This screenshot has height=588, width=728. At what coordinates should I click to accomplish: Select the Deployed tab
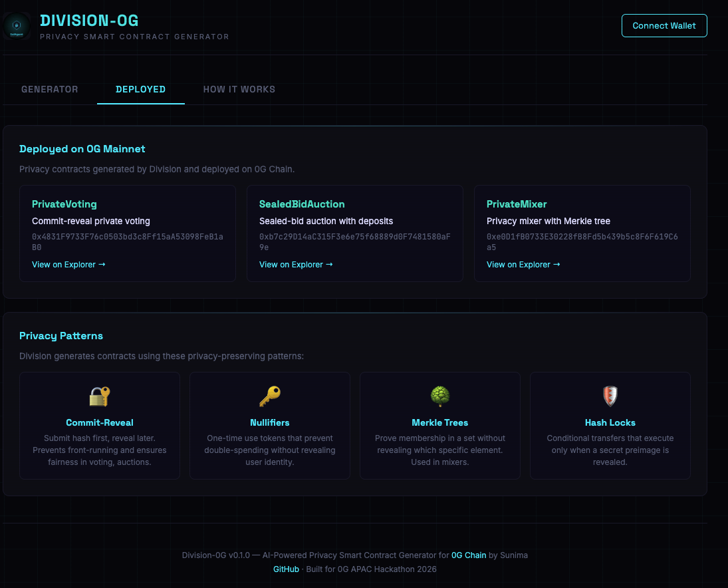click(x=140, y=89)
